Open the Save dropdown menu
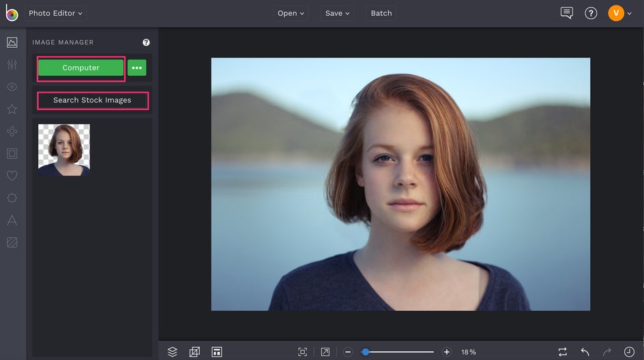Image resolution: width=644 pixels, height=360 pixels. (x=337, y=13)
